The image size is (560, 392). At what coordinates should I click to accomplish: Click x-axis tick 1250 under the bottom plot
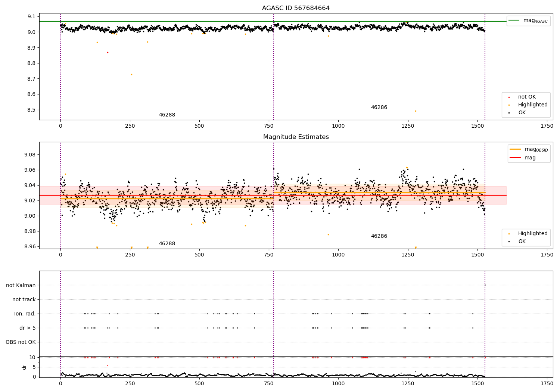[x=408, y=383]
